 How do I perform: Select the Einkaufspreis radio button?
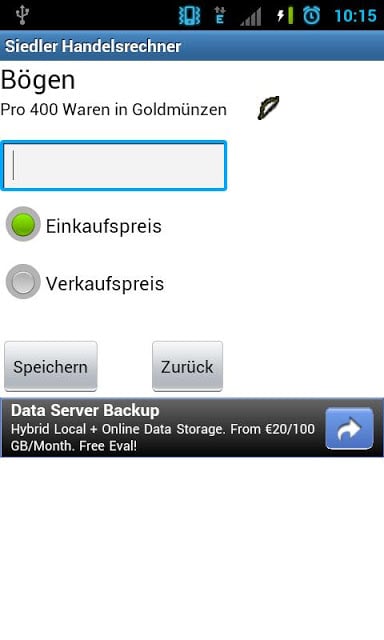[x=23, y=224]
